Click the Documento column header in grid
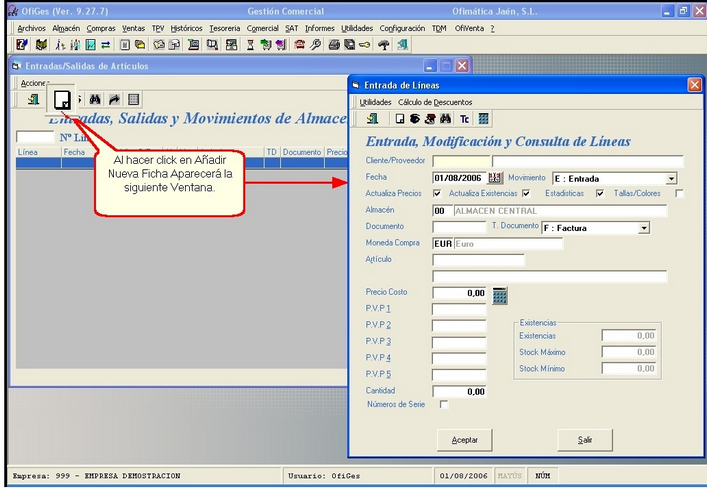Viewport: 707px width, 488px height. 302,152
